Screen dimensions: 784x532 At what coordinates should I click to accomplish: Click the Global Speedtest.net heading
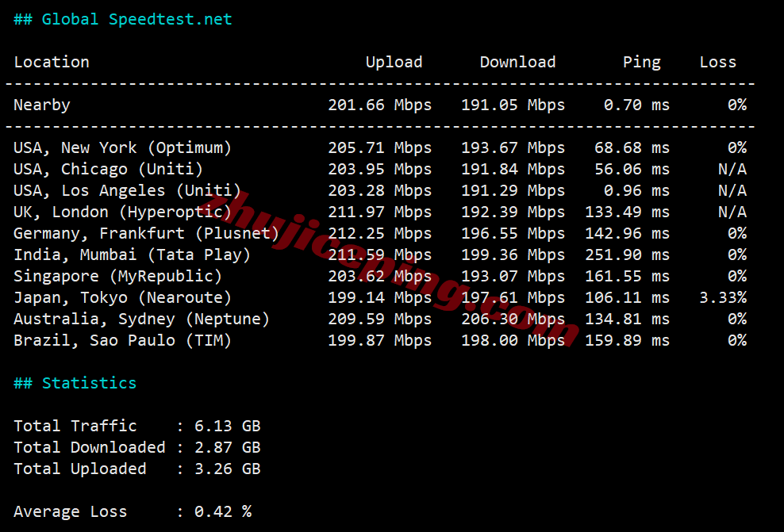pyautogui.click(x=122, y=18)
